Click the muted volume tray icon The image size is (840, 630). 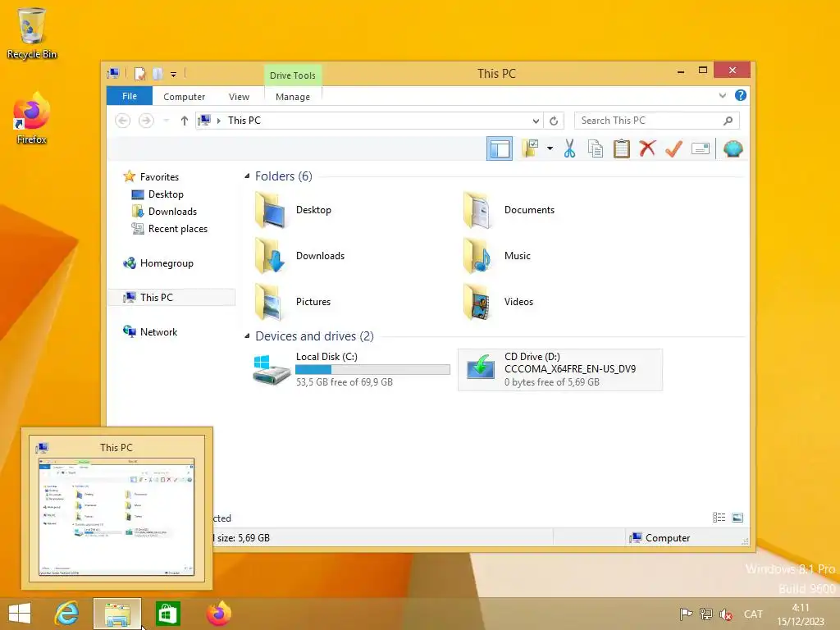point(726,614)
